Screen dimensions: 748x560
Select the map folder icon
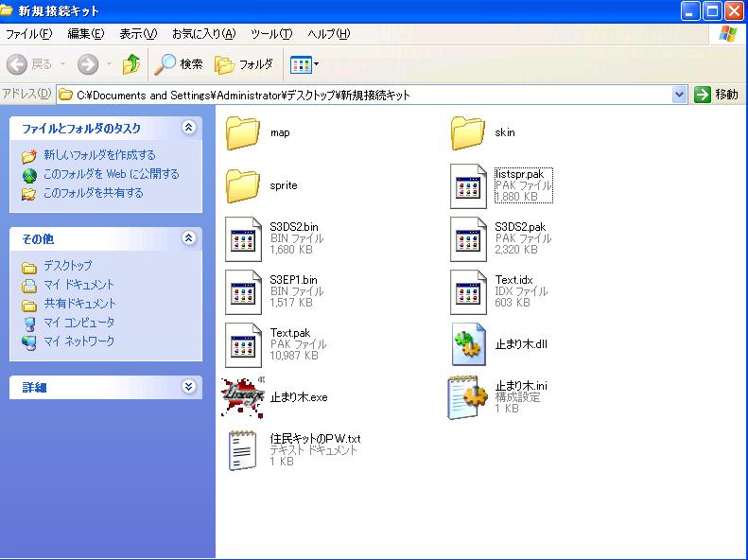(x=243, y=133)
